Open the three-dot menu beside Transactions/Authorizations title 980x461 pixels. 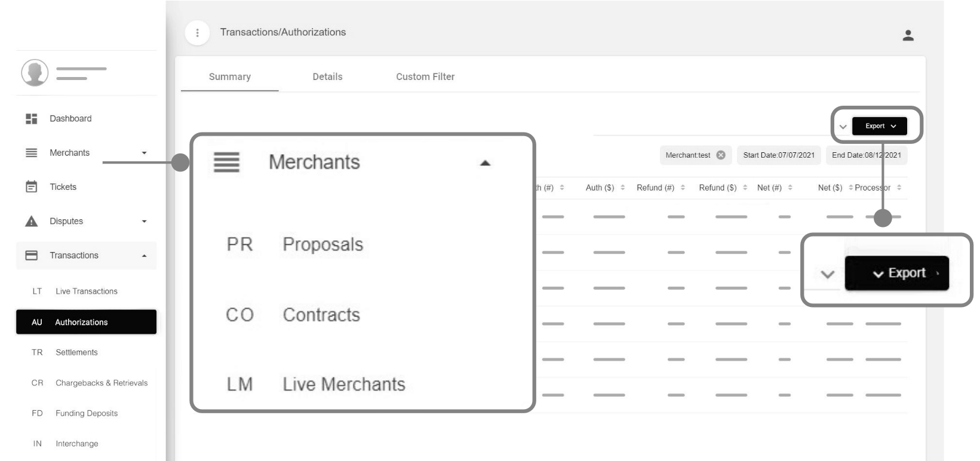(x=197, y=33)
